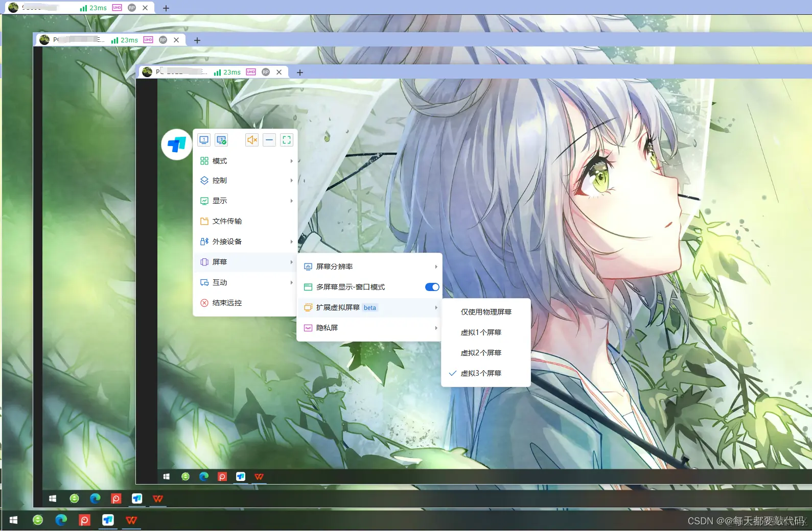The height and width of the screenshot is (531, 812).
Task: Open the 模式 menu entry
Action: [x=245, y=161]
